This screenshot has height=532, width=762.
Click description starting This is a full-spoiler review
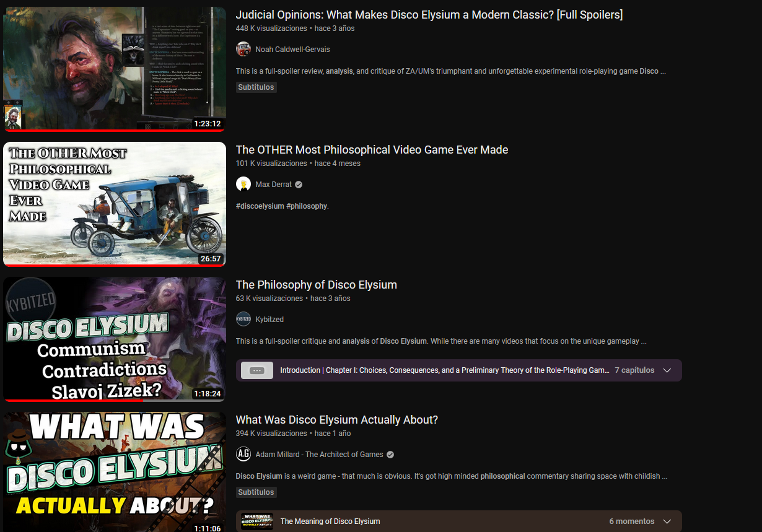[451, 71]
